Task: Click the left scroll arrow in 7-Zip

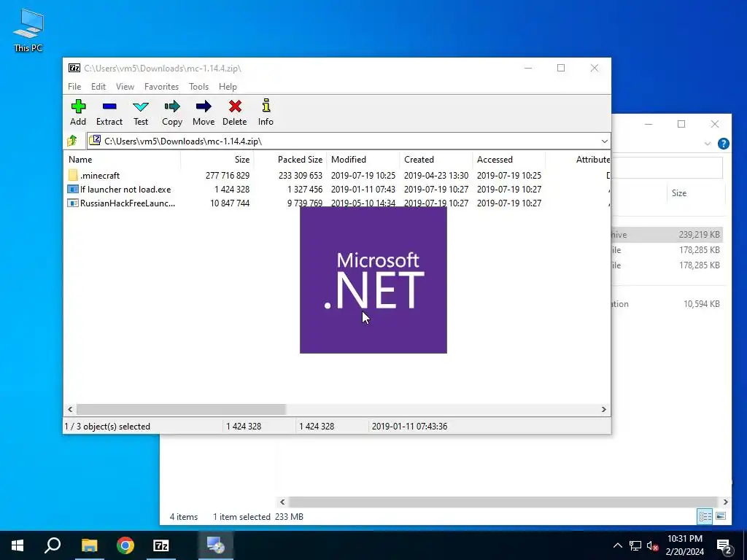Action: pyautogui.click(x=71, y=409)
